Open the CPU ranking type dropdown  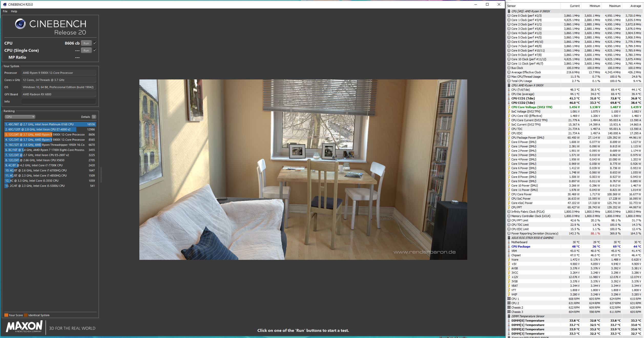point(20,117)
